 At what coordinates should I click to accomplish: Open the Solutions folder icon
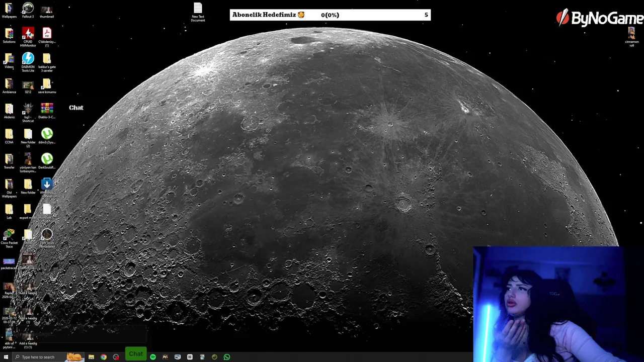(x=9, y=36)
